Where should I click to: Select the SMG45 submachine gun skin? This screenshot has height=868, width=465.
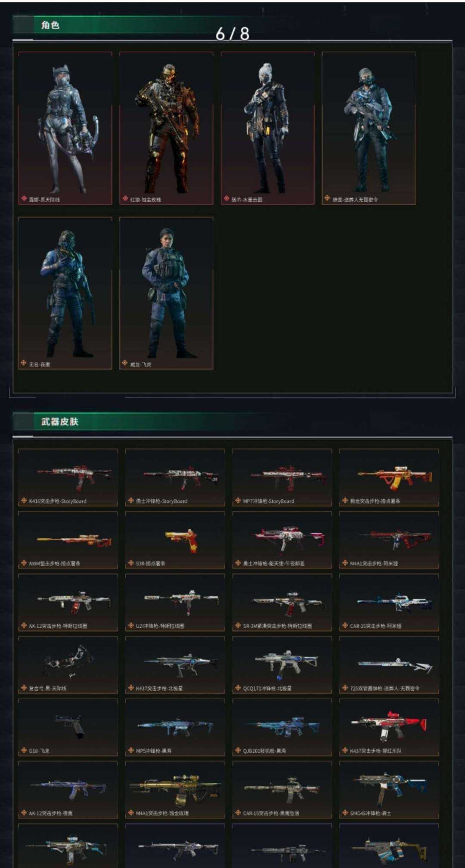(389, 790)
